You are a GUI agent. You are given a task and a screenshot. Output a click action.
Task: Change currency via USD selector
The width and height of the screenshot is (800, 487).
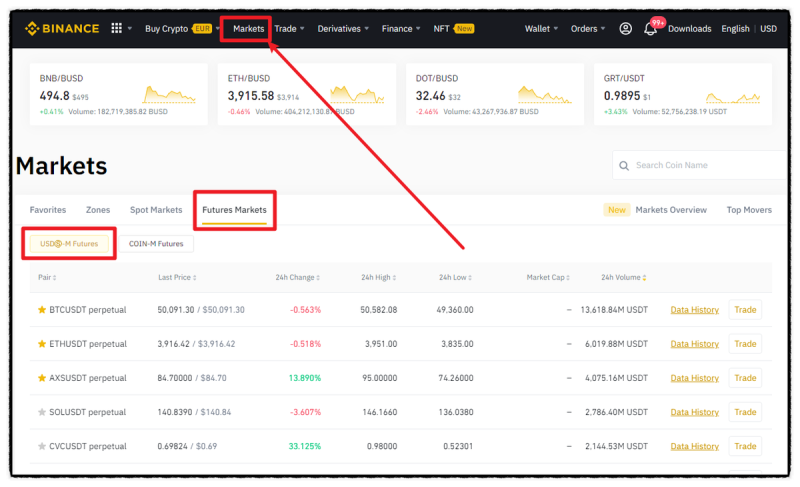(768, 29)
